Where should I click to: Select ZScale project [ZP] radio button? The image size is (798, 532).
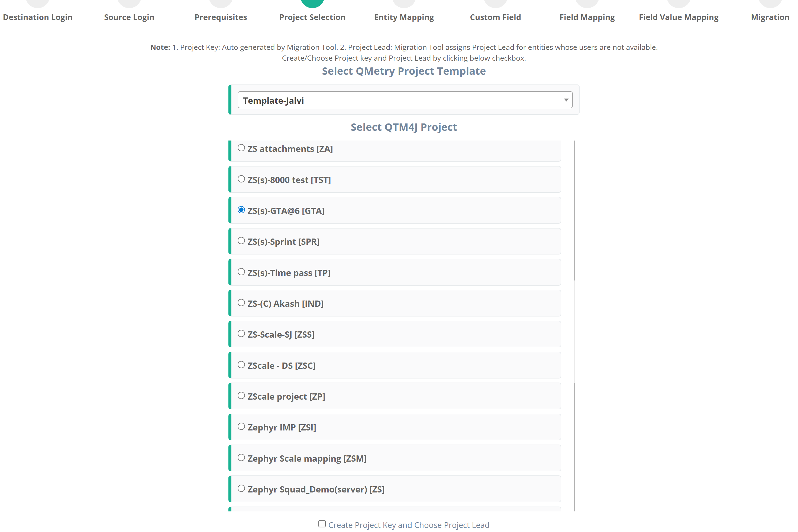241,396
